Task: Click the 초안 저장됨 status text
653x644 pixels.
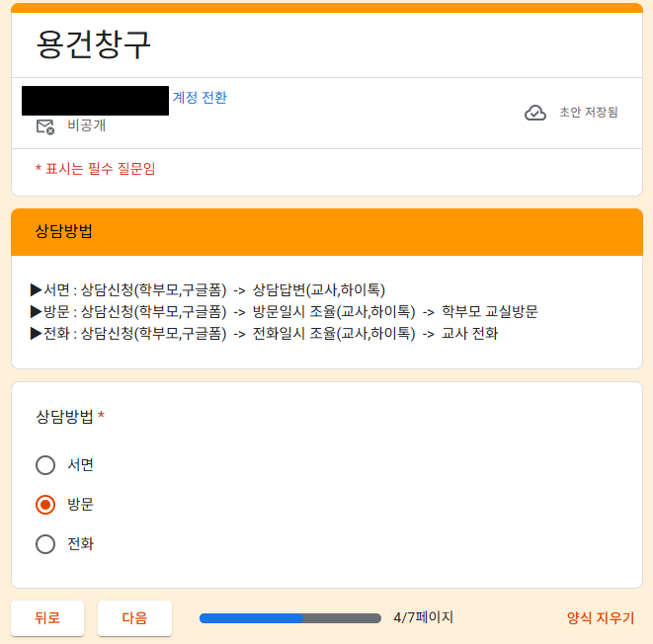Action: tap(588, 113)
